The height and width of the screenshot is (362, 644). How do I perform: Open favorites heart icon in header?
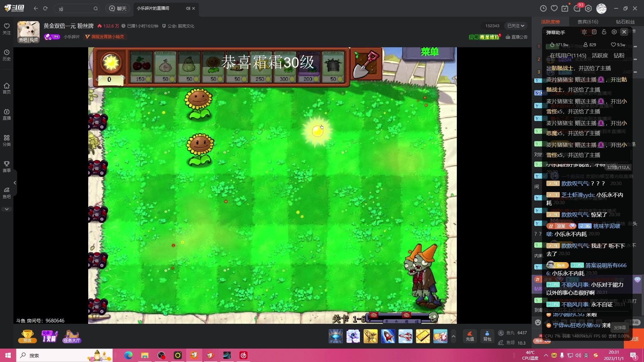pyautogui.click(x=554, y=8)
